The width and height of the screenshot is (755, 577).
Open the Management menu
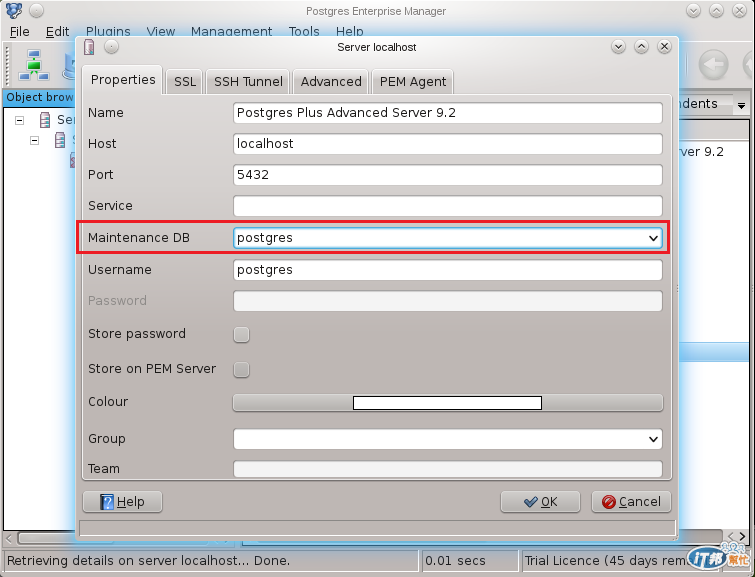point(232,32)
